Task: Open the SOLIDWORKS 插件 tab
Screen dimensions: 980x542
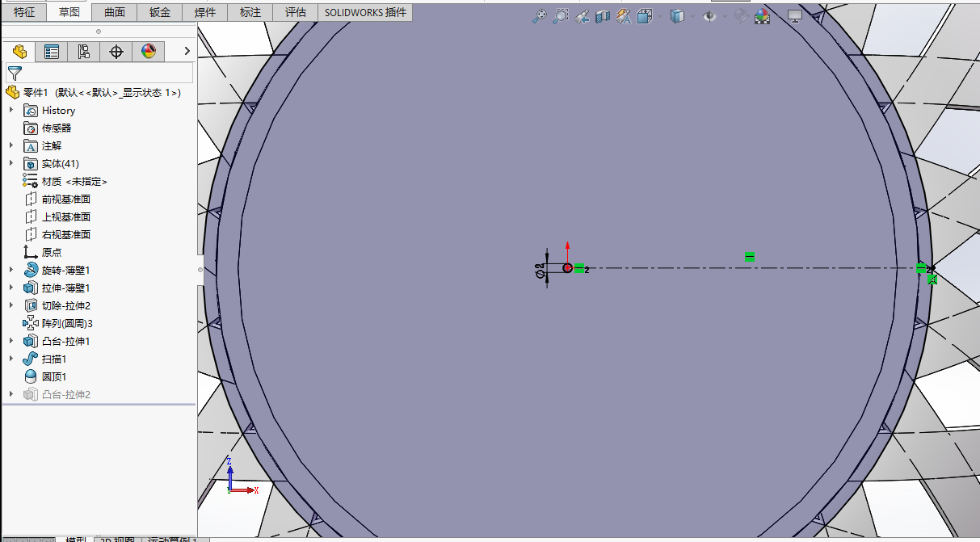Action: [366, 12]
